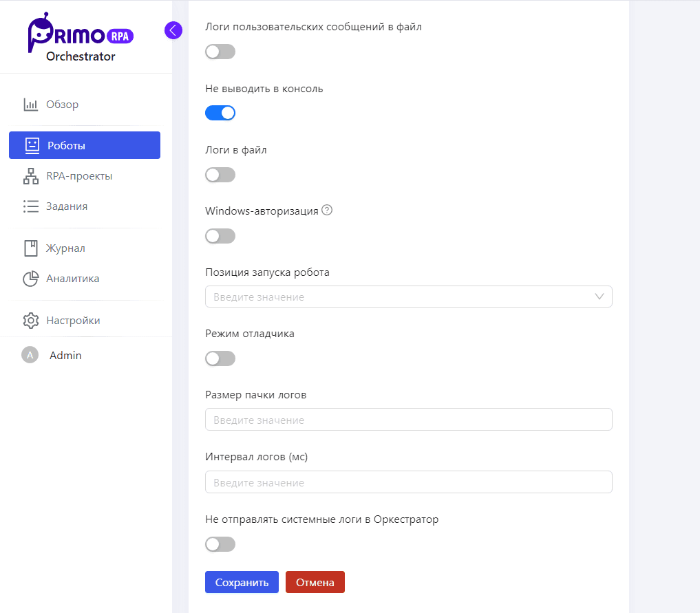Focus the Размер пачки логов input field
The height and width of the screenshot is (613, 700).
pos(408,420)
